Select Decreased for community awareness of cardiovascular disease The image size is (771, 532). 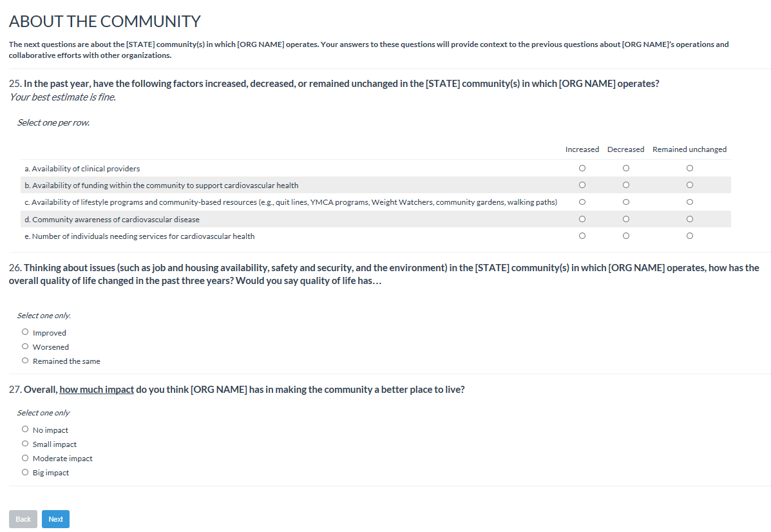click(x=625, y=219)
